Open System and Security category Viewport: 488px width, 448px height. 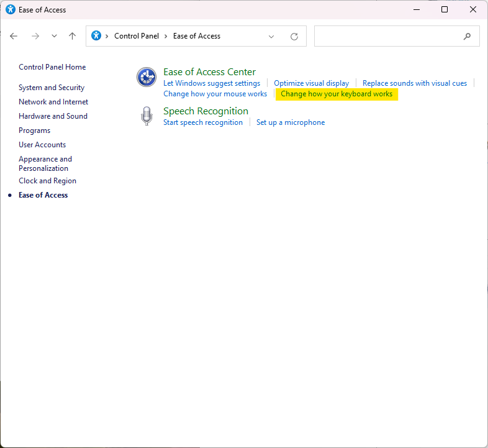pyautogui.click(x=52, y=88)
